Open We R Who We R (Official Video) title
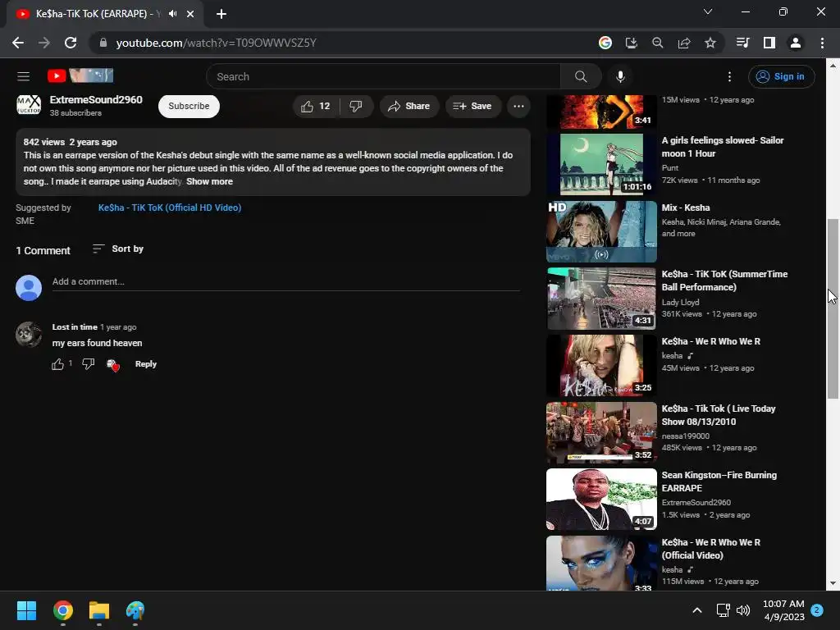 pyautogui.click(x=710, y=549)
